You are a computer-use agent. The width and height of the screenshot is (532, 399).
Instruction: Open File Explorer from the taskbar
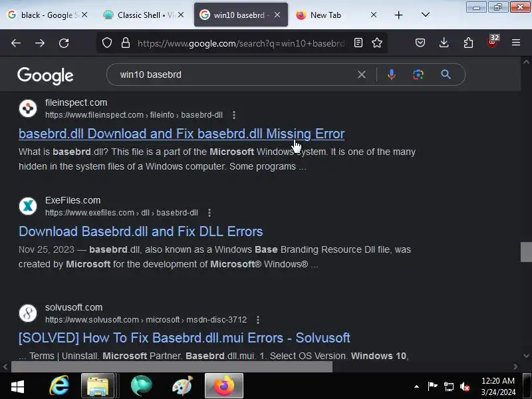[x=98, y=386]
